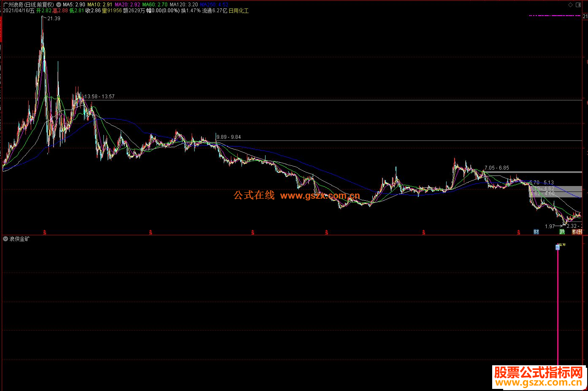Click the 13.58 - 13.57 gap label
588x391 pixels.
coord(100,97)
